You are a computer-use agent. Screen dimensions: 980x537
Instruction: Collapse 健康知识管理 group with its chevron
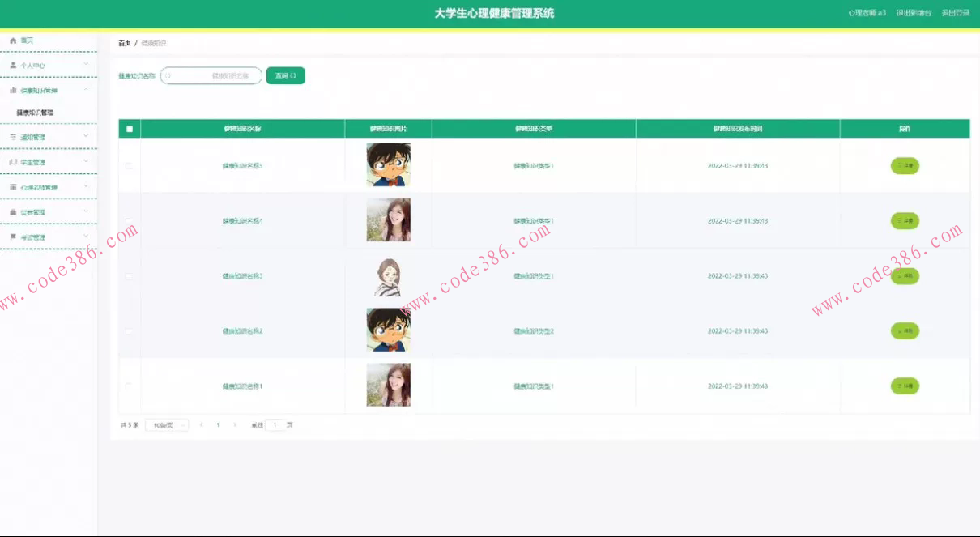86,89
